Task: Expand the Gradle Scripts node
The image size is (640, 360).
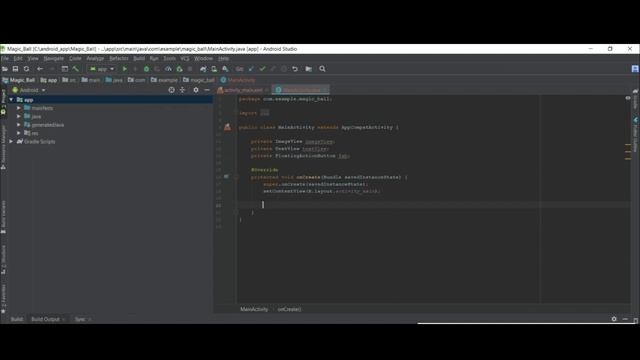Action: (11, 142)
